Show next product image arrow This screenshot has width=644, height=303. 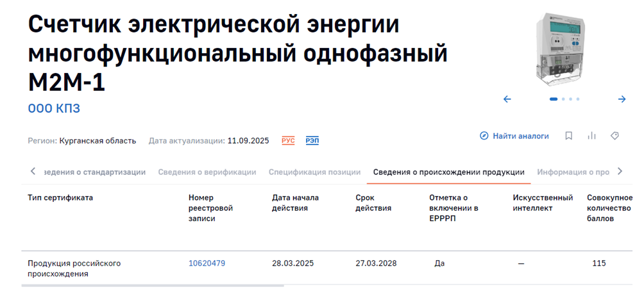coord(622,99)
